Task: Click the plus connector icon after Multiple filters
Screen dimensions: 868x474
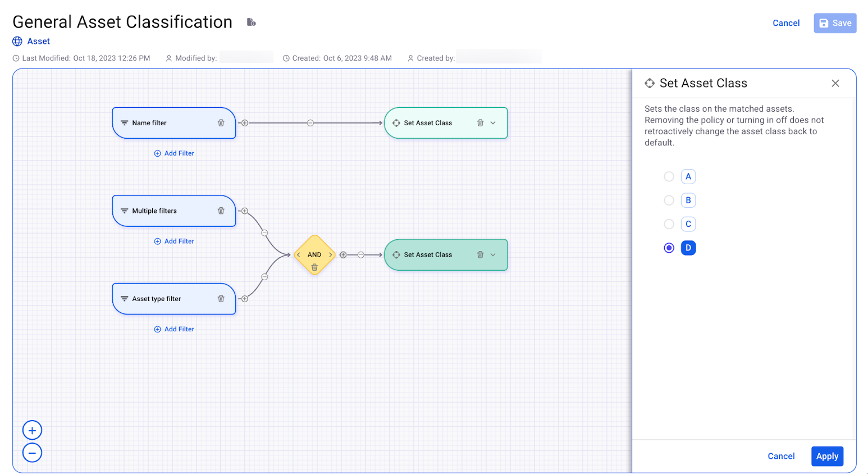Action: coord(244,211)
